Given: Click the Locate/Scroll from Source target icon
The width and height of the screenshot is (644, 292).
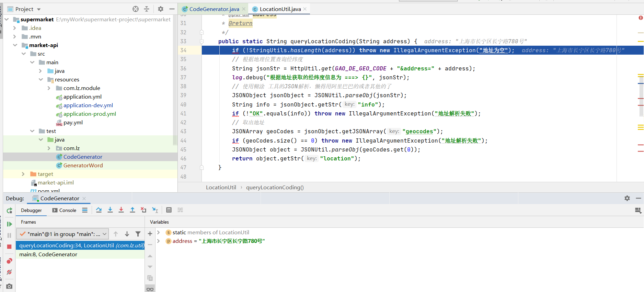Looking at the screenshot, I should (x=136, y=9).
